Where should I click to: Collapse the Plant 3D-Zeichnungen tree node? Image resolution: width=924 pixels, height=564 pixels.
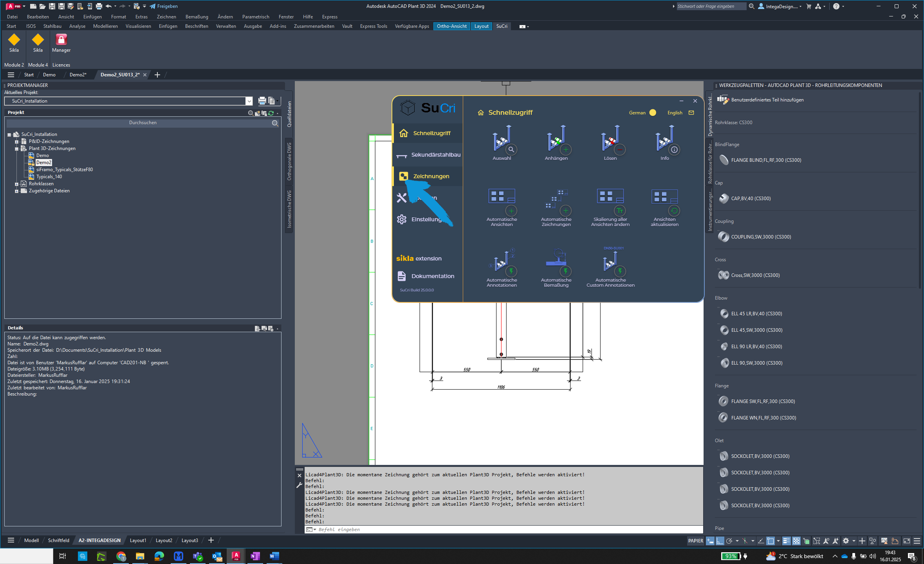tap(17, 148)
